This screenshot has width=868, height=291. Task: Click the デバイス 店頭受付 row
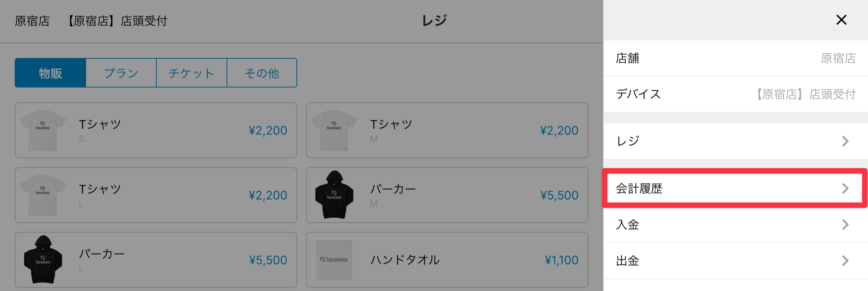click(736, 94)
